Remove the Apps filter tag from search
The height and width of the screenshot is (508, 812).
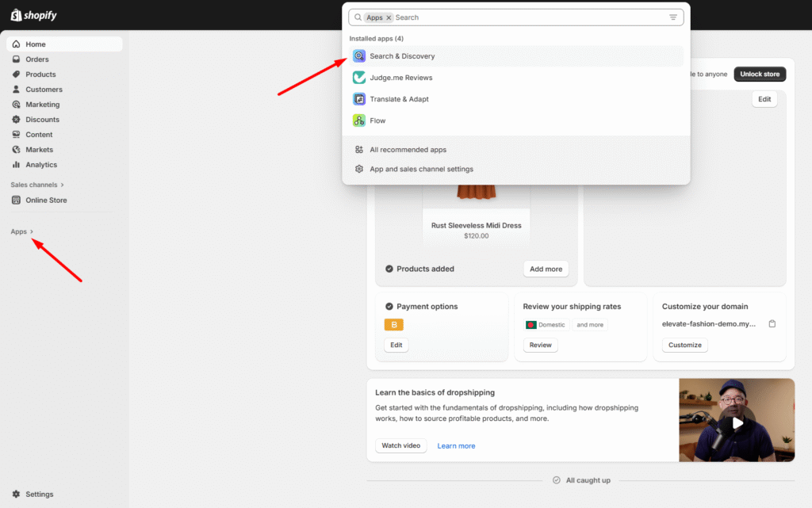coord(389,17)
